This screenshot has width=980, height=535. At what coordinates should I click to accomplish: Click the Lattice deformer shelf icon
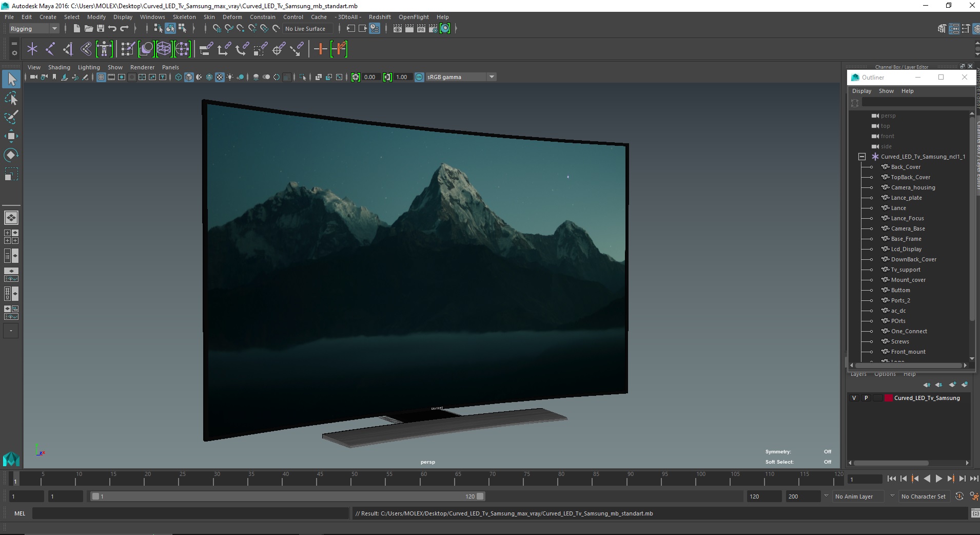(164, 49)
